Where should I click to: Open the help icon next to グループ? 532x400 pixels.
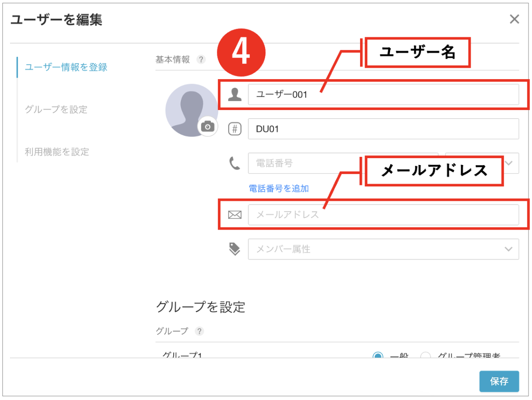click(x=200, y=331)
